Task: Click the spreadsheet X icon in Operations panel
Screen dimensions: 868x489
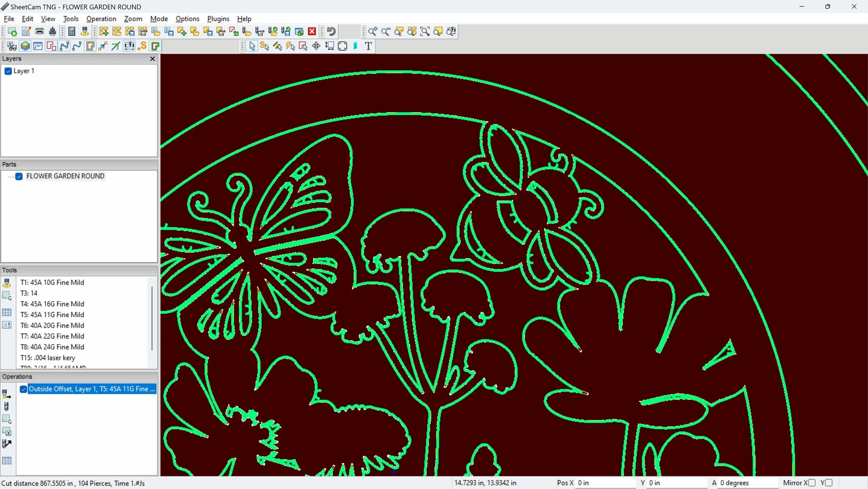Action: pyautogui.click(x=7, y=431)
